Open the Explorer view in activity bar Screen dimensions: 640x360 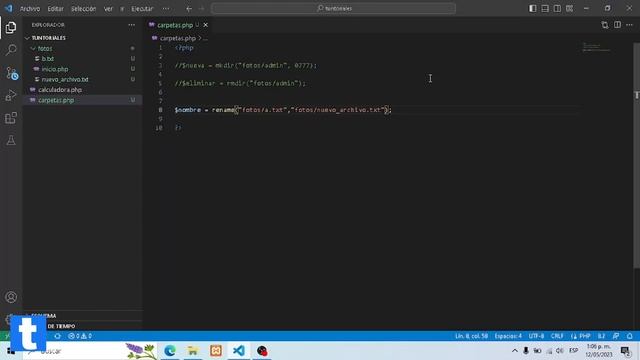point(11,28)
